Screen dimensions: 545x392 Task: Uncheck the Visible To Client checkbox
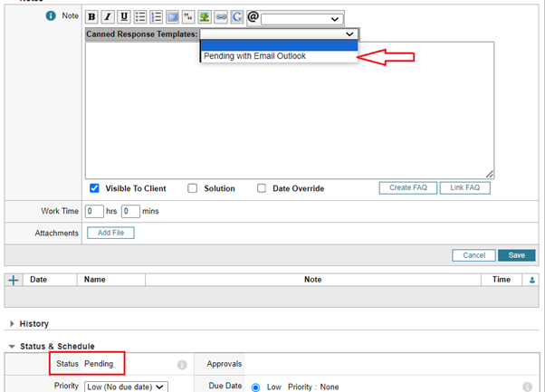pyautogui.click(x=94, y=188)
